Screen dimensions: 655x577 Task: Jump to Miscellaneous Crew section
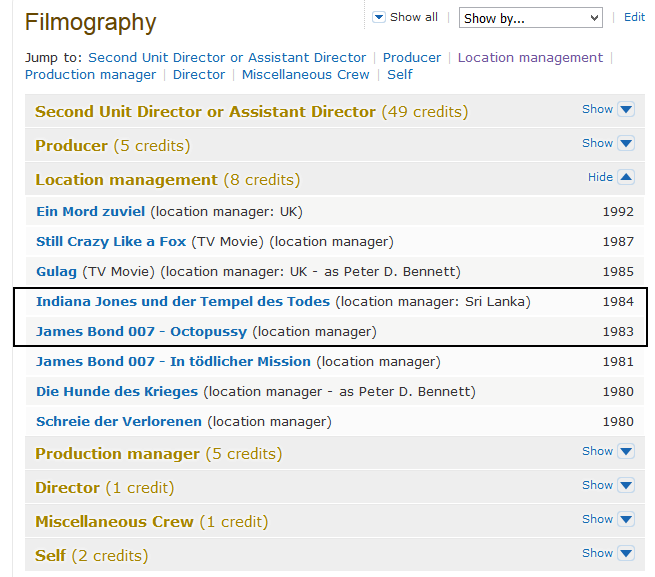coord(305,74)
